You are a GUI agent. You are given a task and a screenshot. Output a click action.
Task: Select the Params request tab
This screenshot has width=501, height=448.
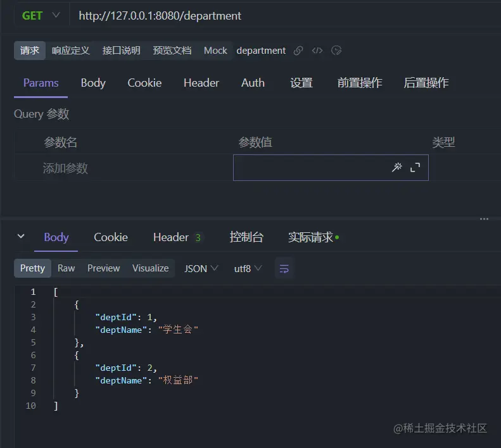[41, 83]
